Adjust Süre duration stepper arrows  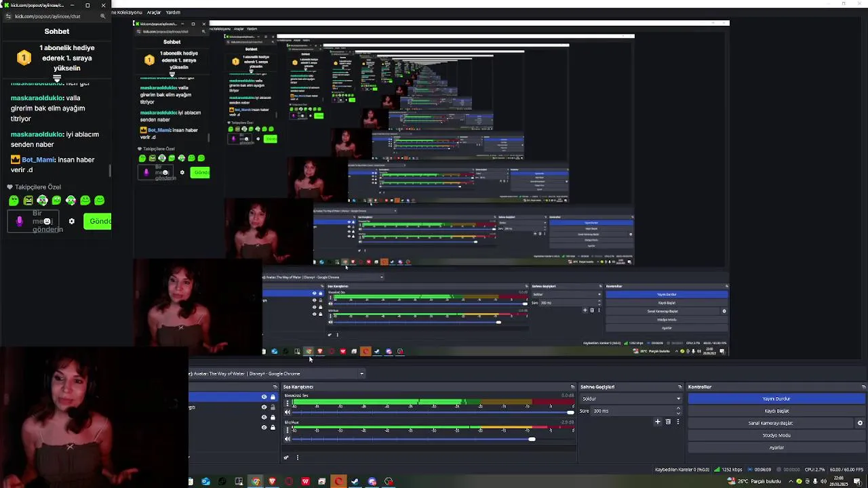[x=678, y=411]
